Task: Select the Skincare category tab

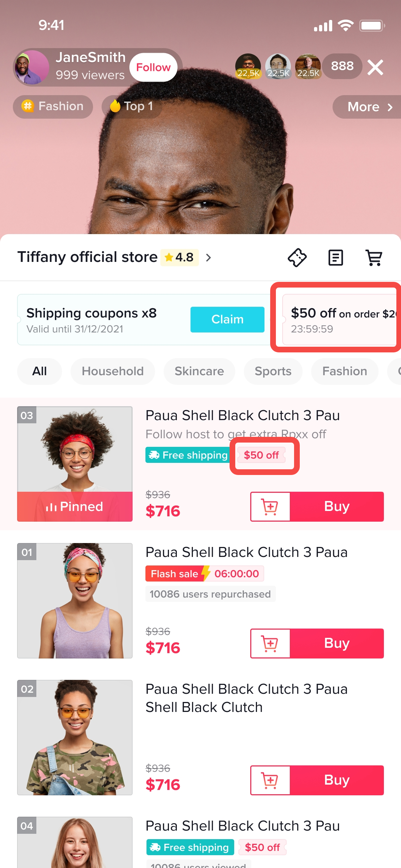Action: click(199, 371)
